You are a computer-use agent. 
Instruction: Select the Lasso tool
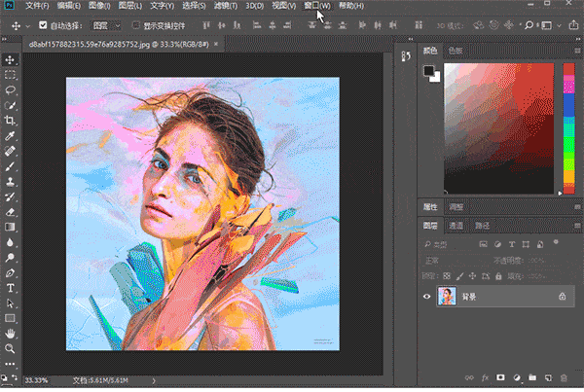(10, 89)
